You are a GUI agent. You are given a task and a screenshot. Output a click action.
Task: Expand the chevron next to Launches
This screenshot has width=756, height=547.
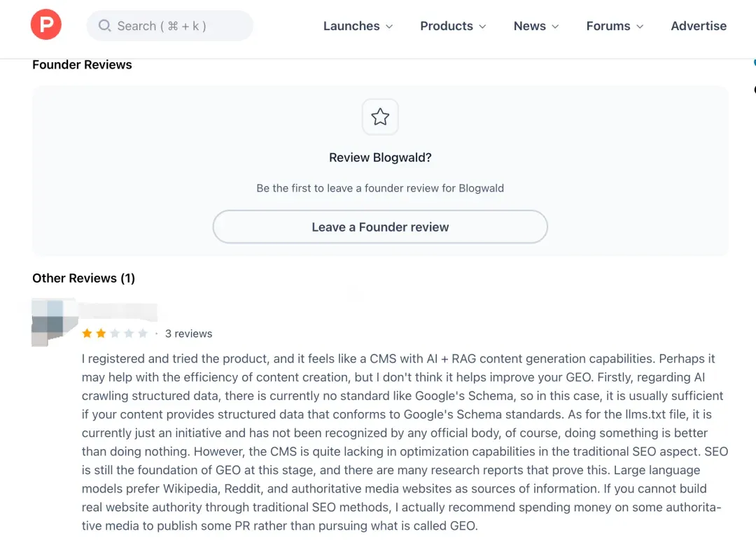tap(389, 27)
